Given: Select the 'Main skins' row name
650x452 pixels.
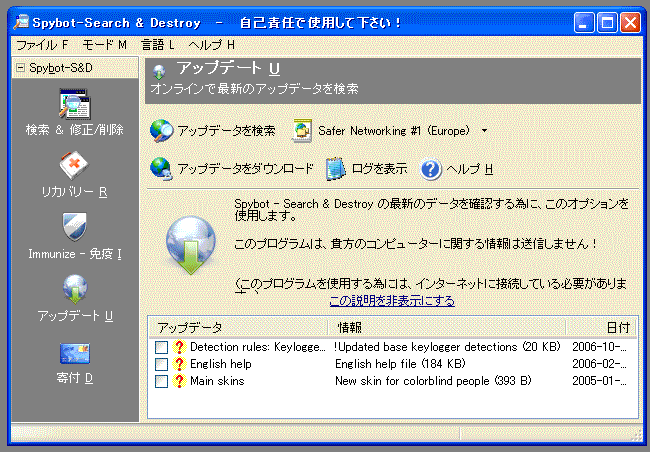Looking at the screenshot, I should point(217,381).
